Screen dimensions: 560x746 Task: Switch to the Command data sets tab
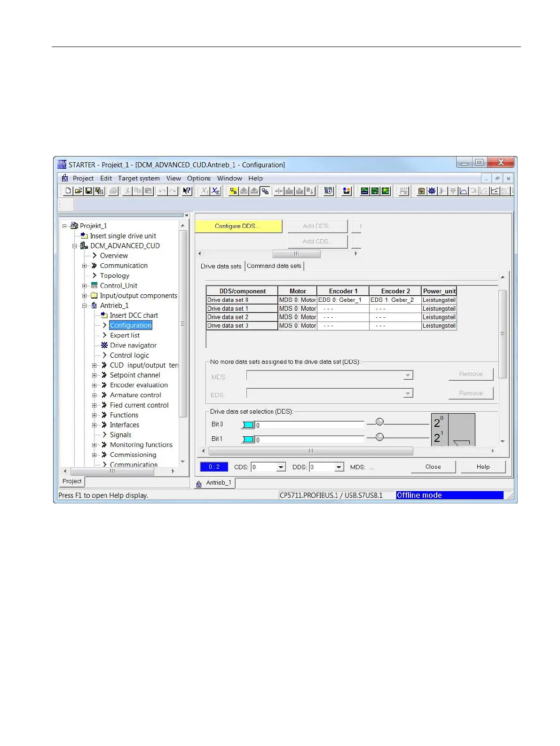pos(274,266)
